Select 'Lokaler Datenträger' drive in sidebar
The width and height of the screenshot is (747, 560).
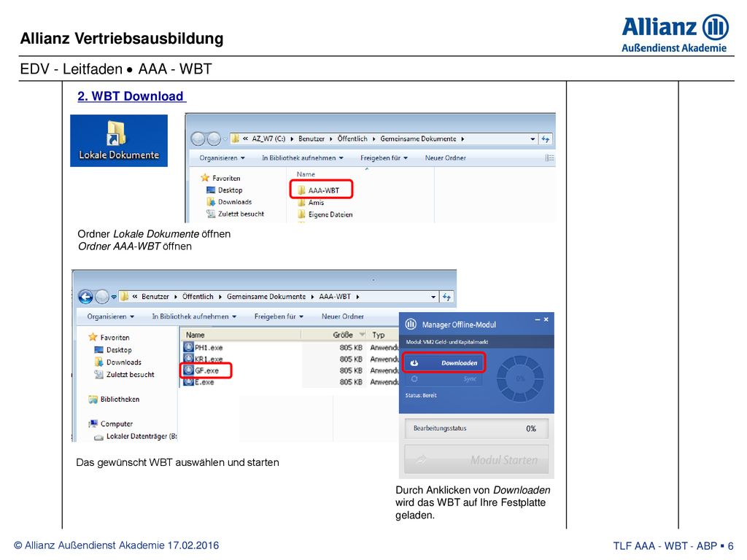coord(136,436)
